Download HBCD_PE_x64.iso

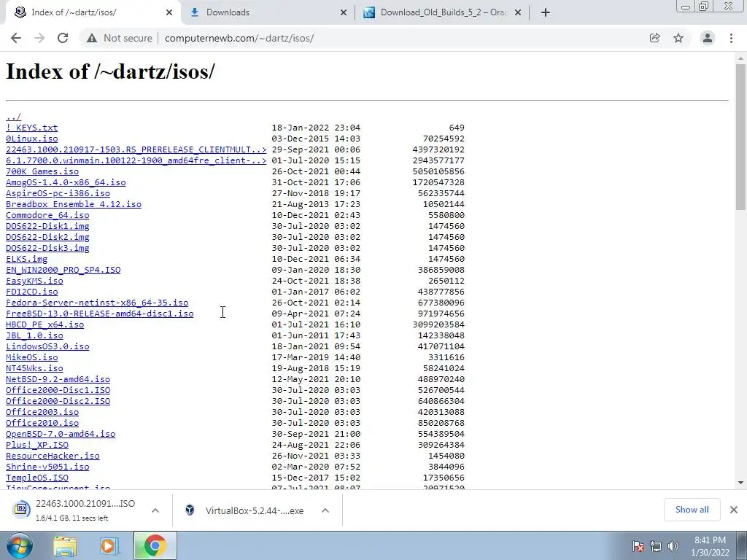click(x=44, y=324)
